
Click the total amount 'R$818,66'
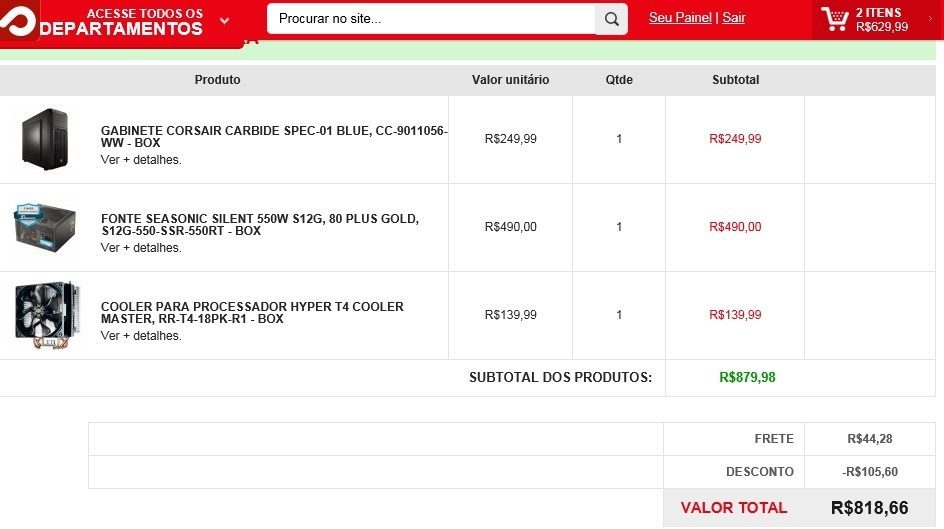point(869,507)
